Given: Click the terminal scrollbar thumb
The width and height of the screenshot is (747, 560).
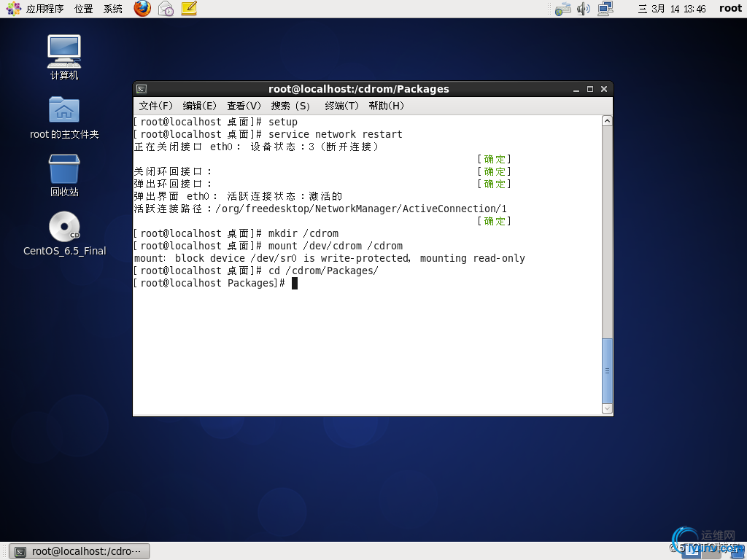Looking at the screenshot, I should 607,370.
